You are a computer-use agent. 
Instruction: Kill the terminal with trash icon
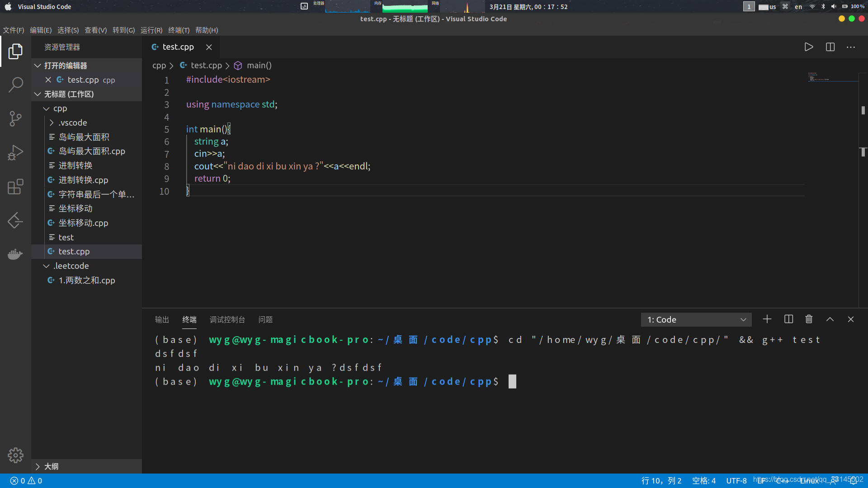click(809, 319)
